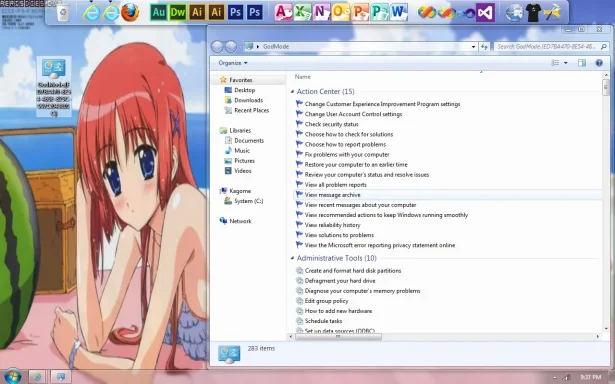The width and height of the screenshot is (615, 384).
Task: Open recent pages dropdown beside Forward button
Action: click(240, 47)
